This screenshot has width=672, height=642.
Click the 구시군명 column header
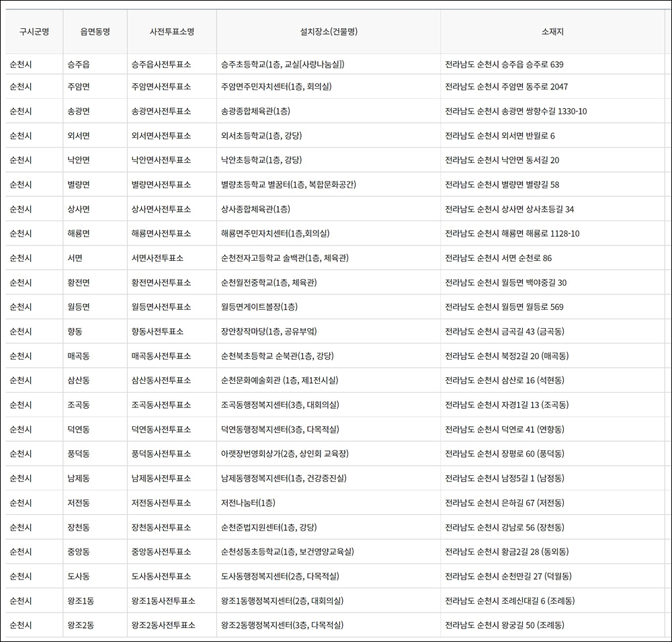click(x=34, y=32)
